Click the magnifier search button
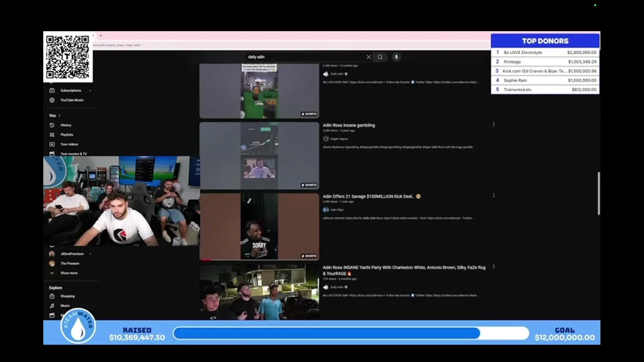This screenshot has width=644, height=362. tap(380, 57)
